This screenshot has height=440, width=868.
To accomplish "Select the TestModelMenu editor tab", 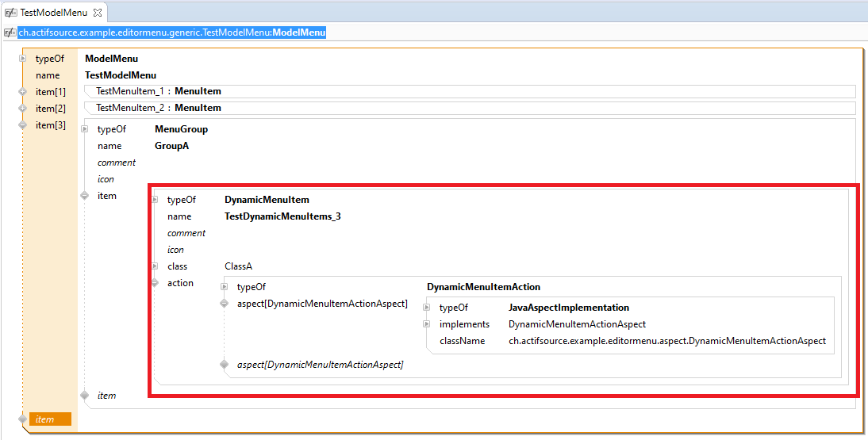I will pyautogui.click(x=53, y=13).
